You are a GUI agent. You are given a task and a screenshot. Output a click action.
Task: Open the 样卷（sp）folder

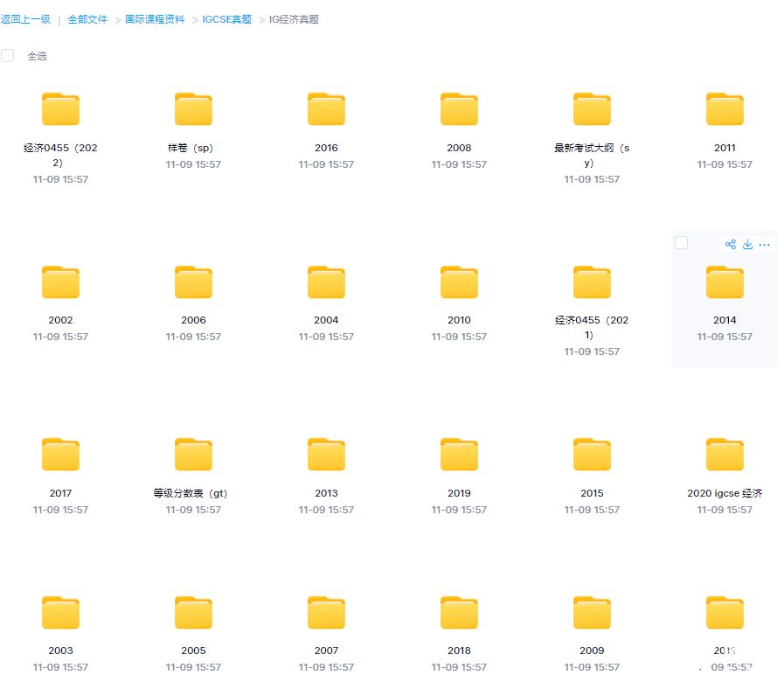tap(193, 108)
